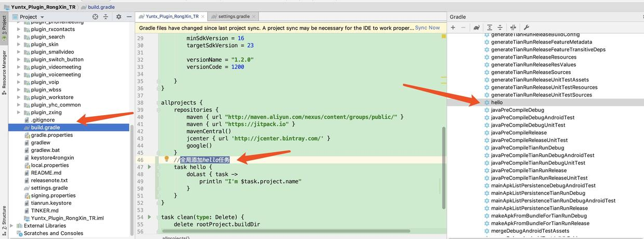Select Yuntx_Plugin_RongXin_TR.iml file

(x=68, y=218)
